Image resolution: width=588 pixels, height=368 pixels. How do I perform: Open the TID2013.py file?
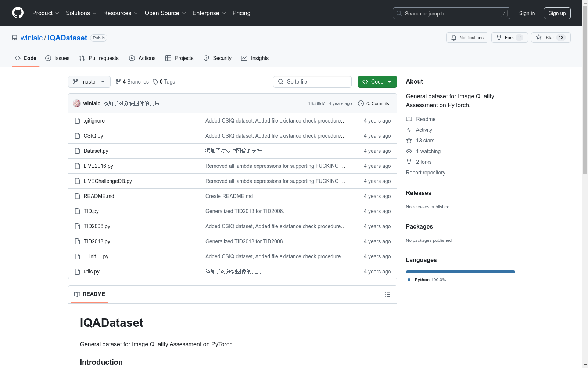97,241
